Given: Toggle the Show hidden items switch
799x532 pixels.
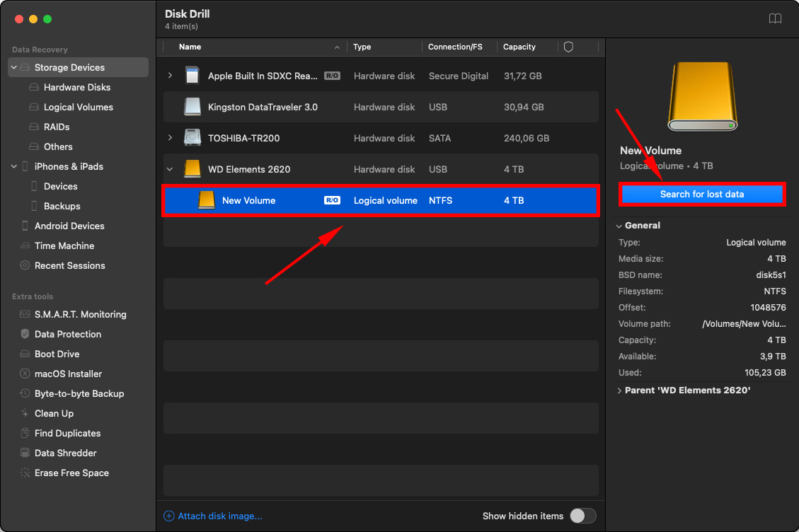Looking at the screenshot, I should [582, 516].
